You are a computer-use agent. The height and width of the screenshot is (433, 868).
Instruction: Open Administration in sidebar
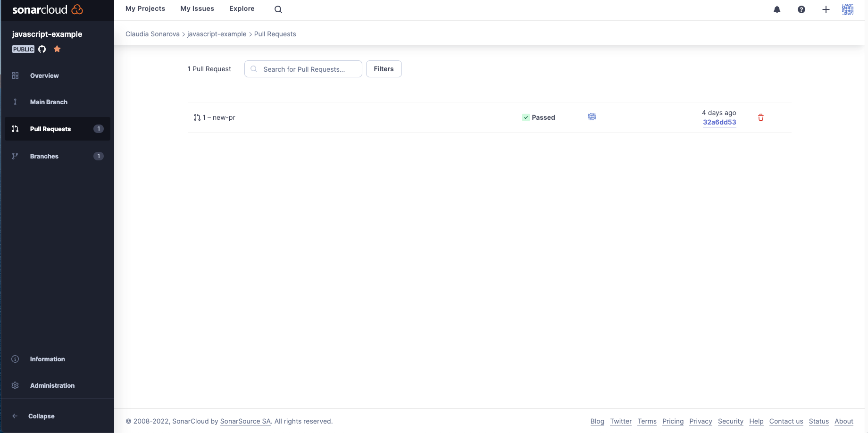click(x=58, y=385)
